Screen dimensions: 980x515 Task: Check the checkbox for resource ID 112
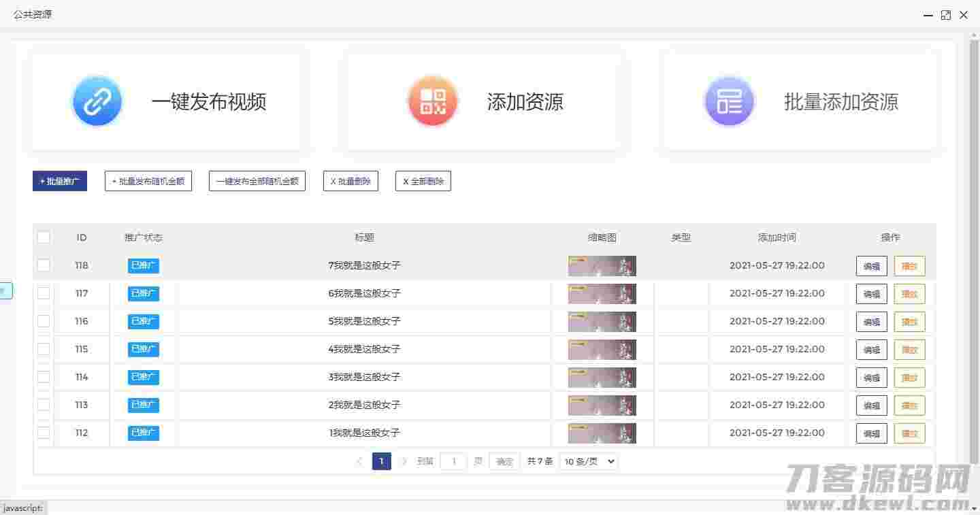(44, 433)
